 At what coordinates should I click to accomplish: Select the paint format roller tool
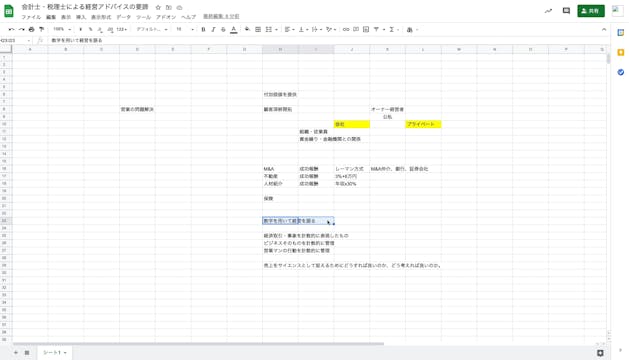pyautogui.click(x=41, y=29)
